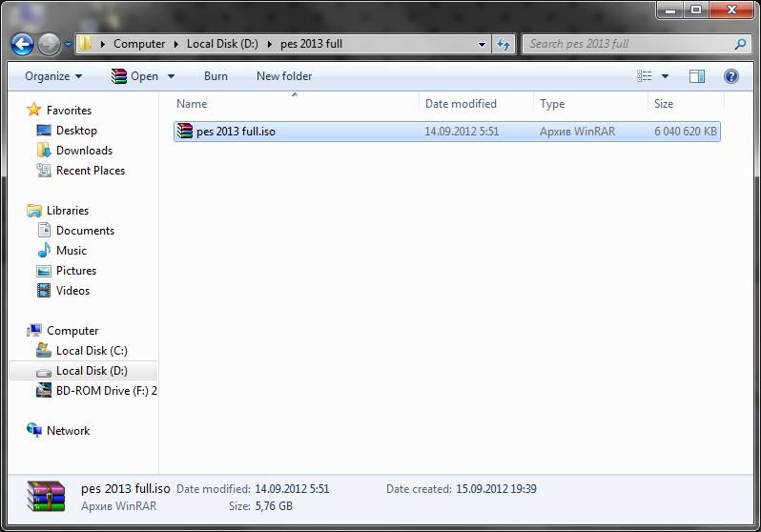761x532 pixels.
Task: Click the Recent Places icon
Action: (44, 171)
